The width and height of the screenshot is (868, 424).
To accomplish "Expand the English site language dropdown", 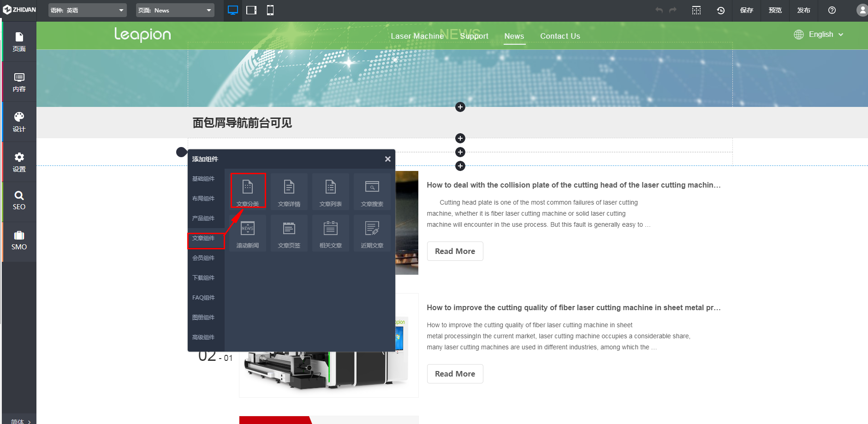I will (825, 35).
